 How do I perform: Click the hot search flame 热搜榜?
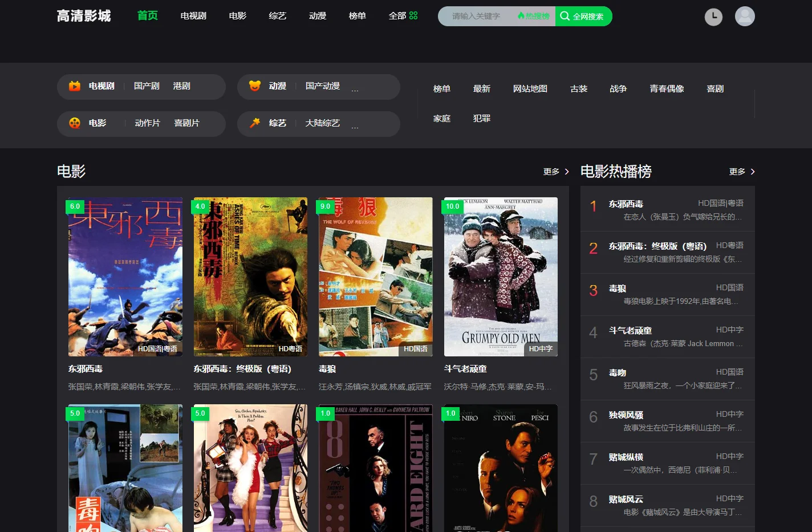pyautogui.click(x=534, y=16)
